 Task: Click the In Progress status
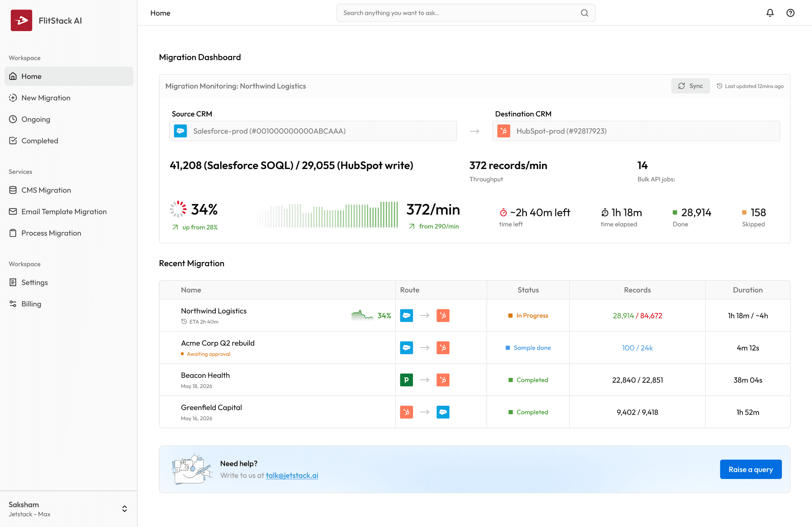(528, 316)
